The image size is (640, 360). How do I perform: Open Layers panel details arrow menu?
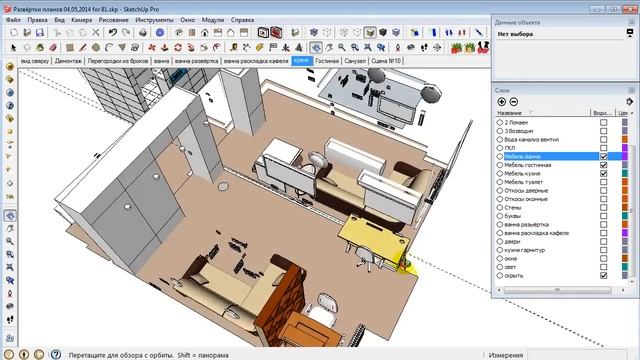coord(629,102)
